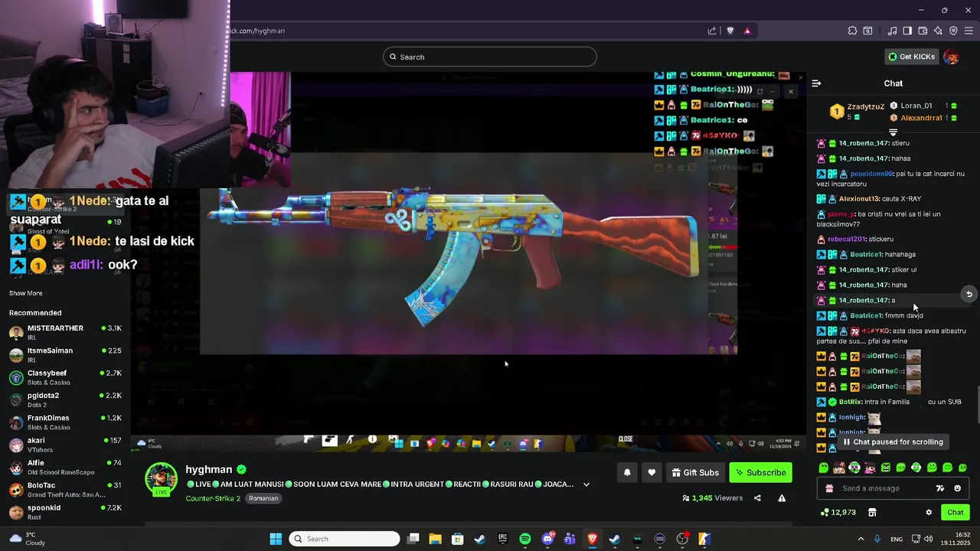Open MISTERARTHER recommended channel

65,332
